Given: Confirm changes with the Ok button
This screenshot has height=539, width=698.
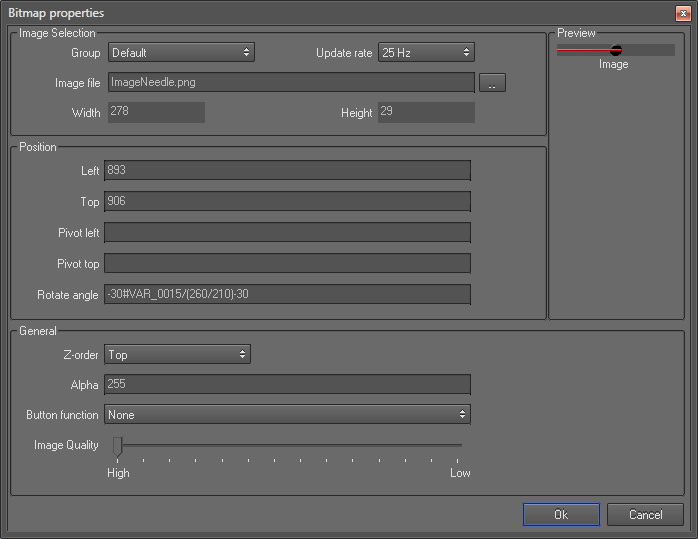Looking at the screenshot, I should tap(561, 514).
